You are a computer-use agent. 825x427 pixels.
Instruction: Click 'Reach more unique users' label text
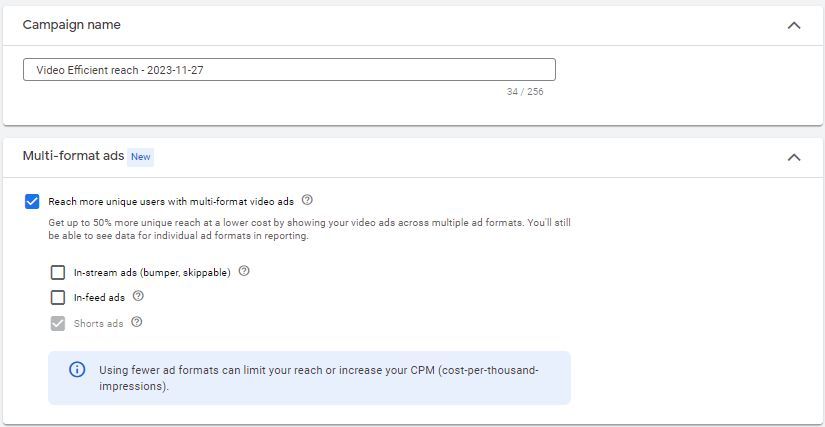point(171,201)
